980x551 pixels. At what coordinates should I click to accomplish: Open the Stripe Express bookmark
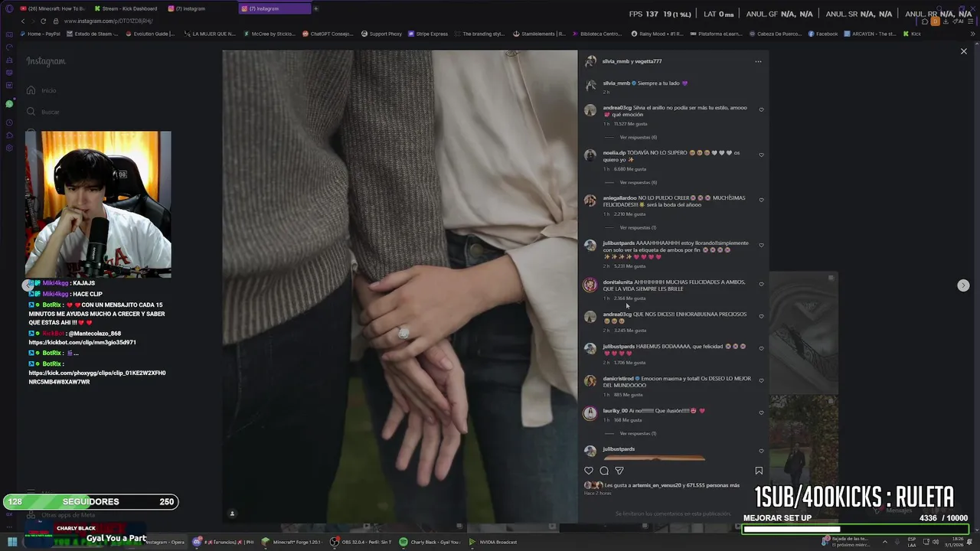click(428, 34)
